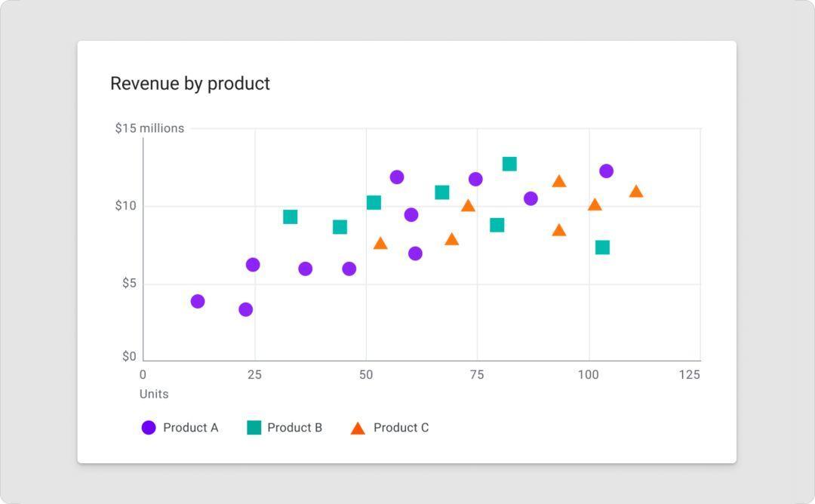
Task: Toggle the Product C series legend label
Action: point(401,428)
